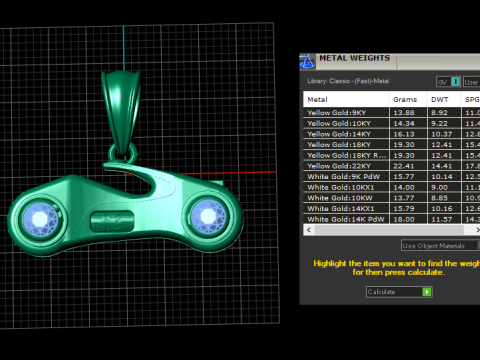Select the White Gold:14KX1 row
Viewport: 480px width, 360px height.
click(392, 209)
